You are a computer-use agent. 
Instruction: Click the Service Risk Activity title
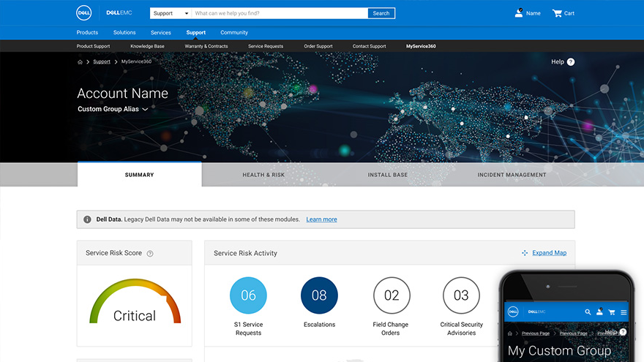point(245,253)
